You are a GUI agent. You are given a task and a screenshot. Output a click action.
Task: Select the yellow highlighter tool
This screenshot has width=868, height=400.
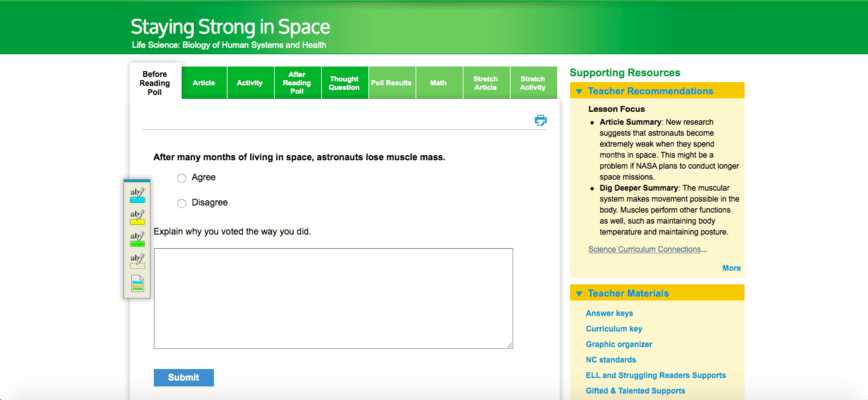click(x=137, y=217)
